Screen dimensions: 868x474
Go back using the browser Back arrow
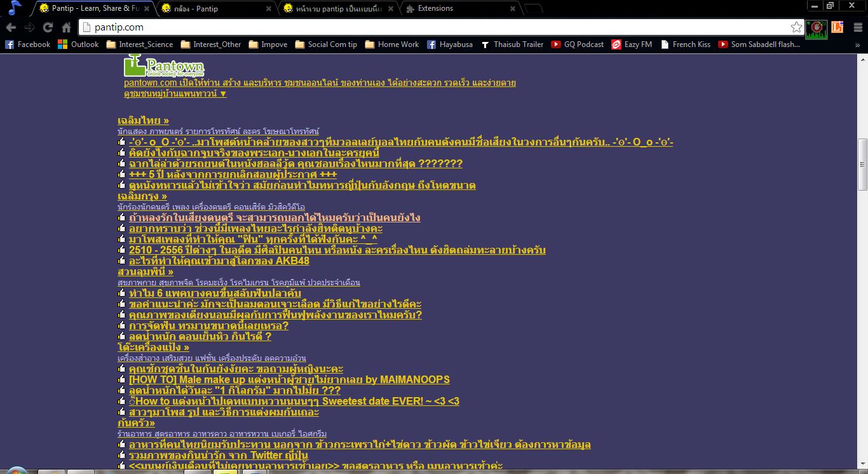[11, 27]
